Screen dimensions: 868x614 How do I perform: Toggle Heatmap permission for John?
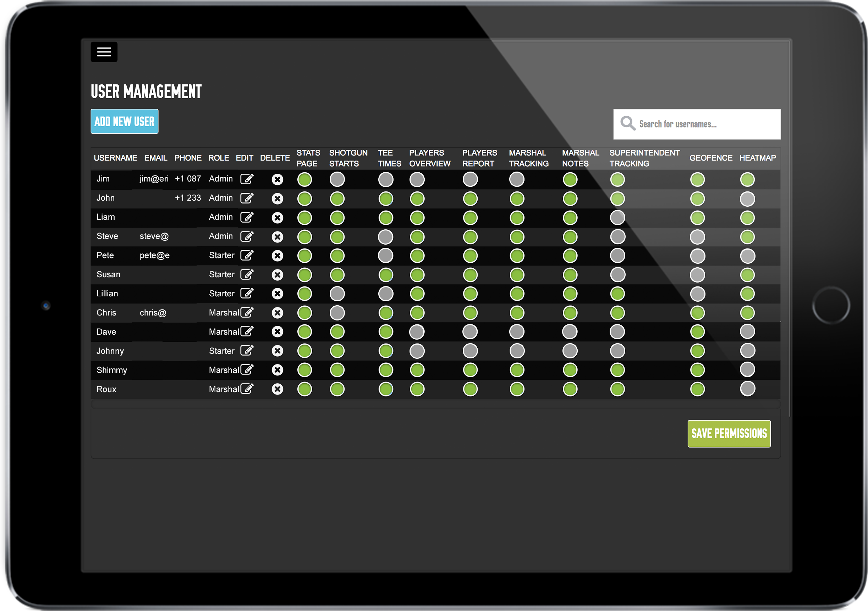[748, 198]
